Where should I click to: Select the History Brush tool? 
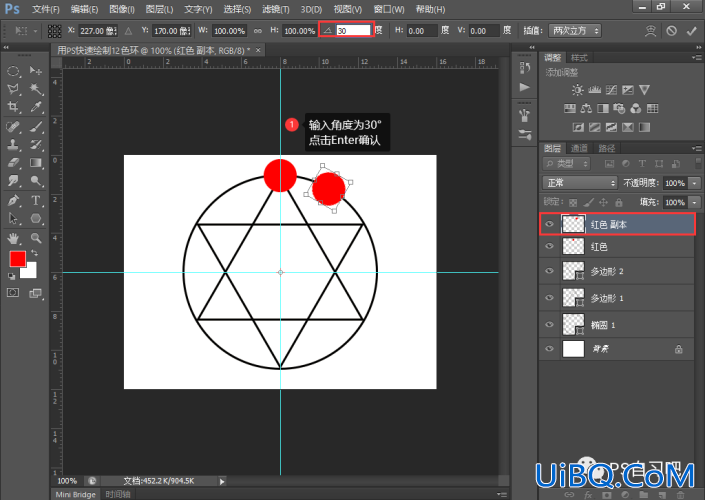click(x=36, y=145)
